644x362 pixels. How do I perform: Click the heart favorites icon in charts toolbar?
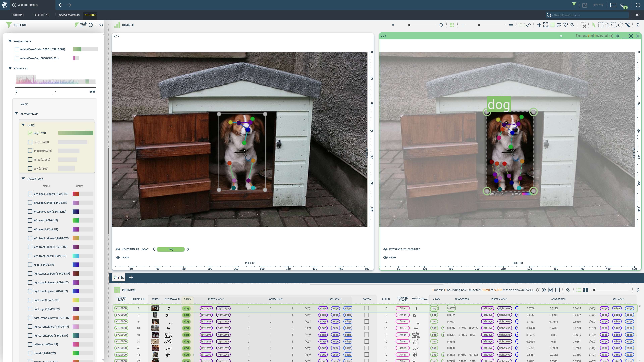(x=566, y=25)
